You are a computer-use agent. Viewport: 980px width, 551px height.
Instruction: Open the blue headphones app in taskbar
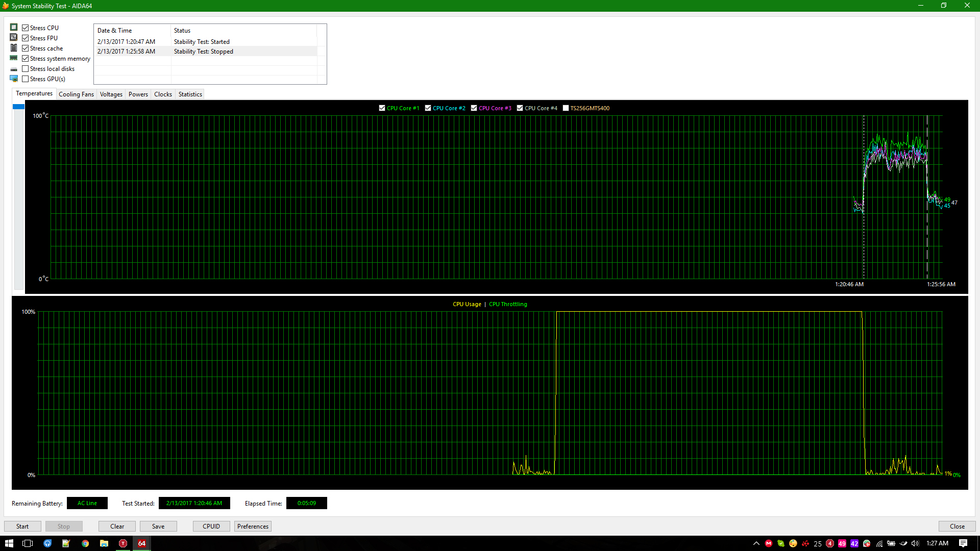click(x=47, y=543)
